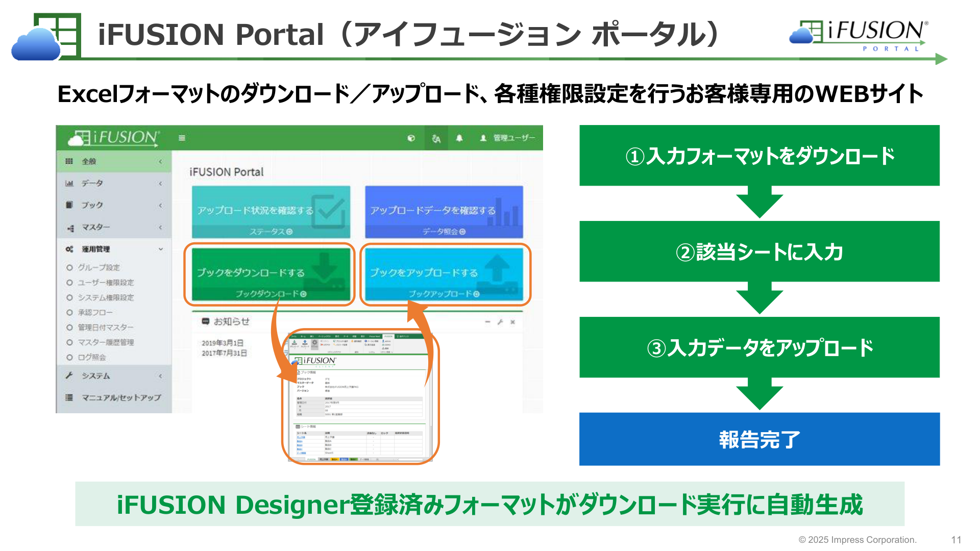Select ユーザー権限設定 in the sidebar
980x551 pixels.
106,283
